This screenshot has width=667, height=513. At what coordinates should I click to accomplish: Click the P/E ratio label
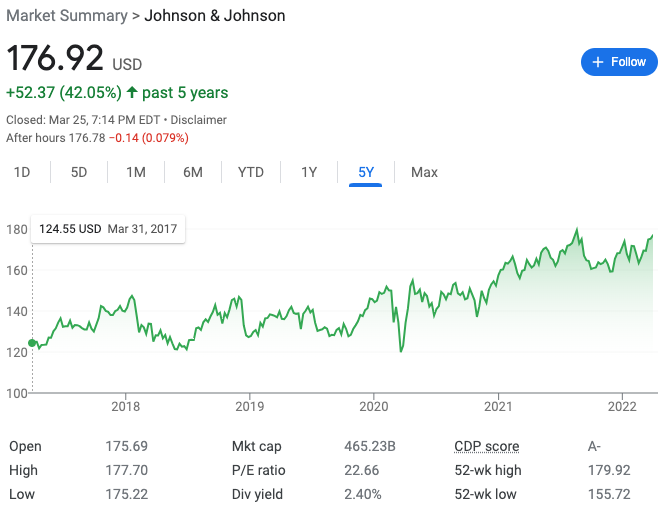[259, 470]
